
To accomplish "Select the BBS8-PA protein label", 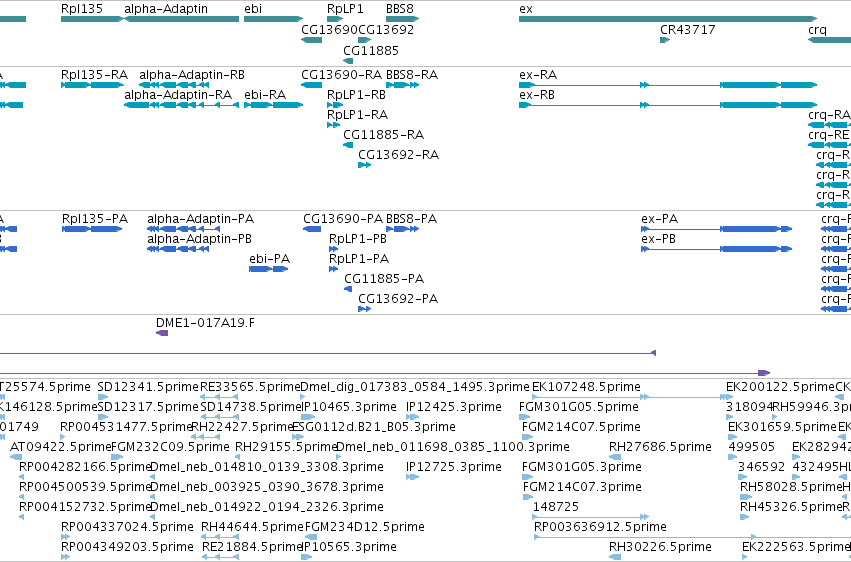I will point(411,219).
